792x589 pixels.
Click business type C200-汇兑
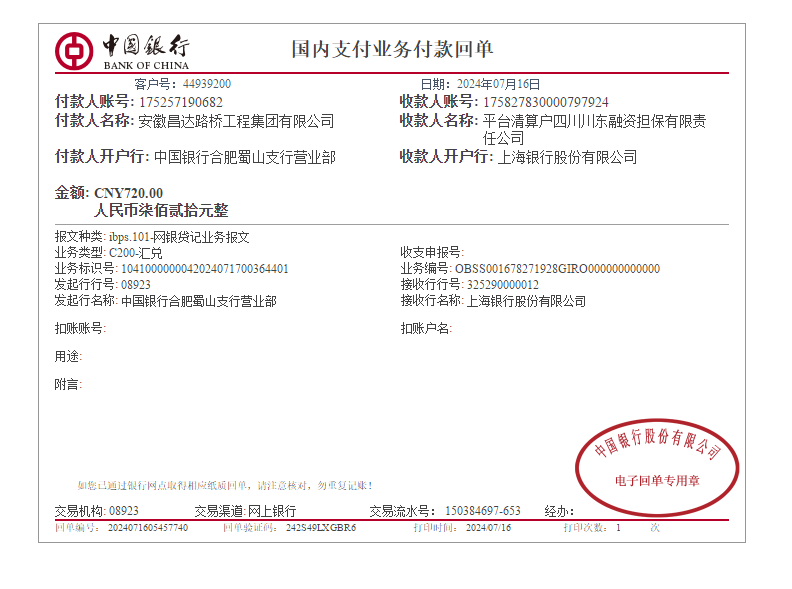(x=135, y=253)
